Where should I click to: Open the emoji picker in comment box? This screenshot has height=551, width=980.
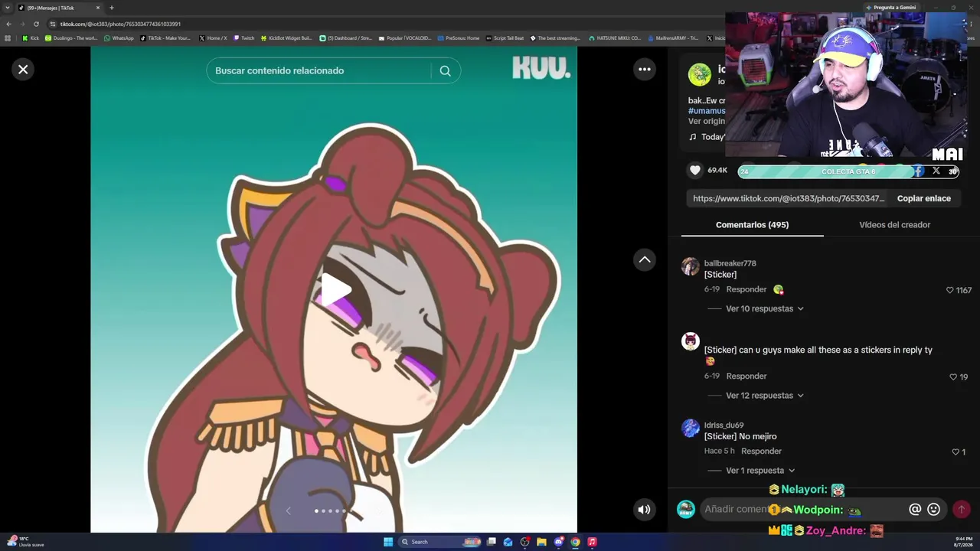pyautogui.click(x=933, y=509)
